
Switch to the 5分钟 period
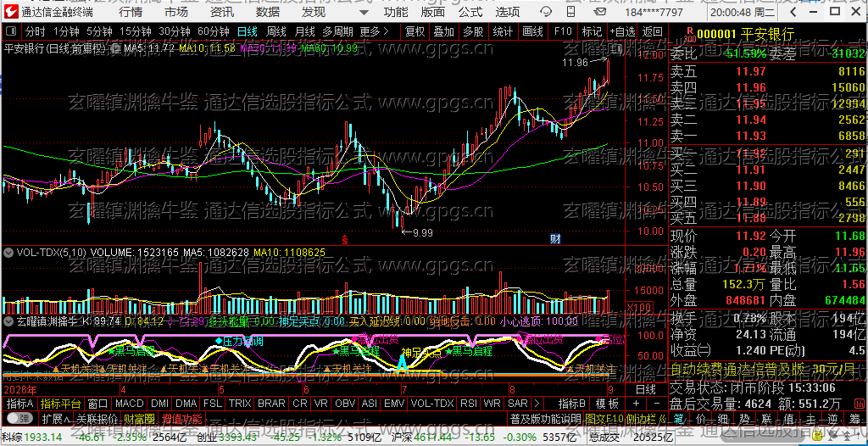(x=99, y=31)
